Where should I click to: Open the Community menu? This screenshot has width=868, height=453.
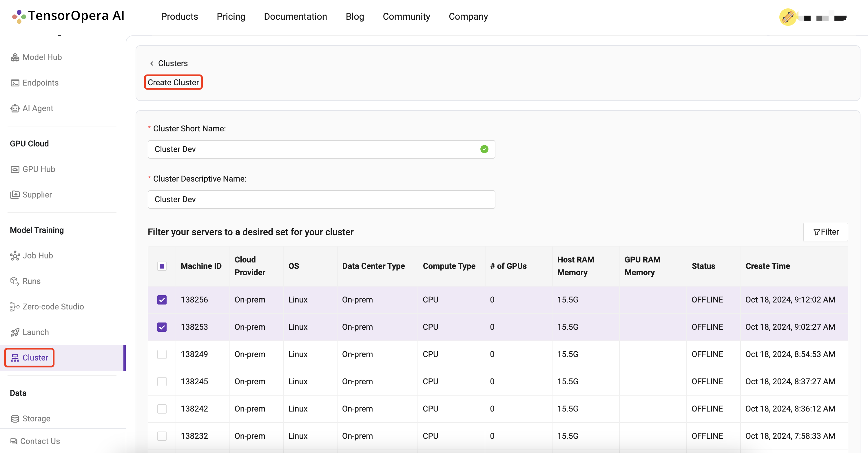pyautogui.click(x=406, y=17)
